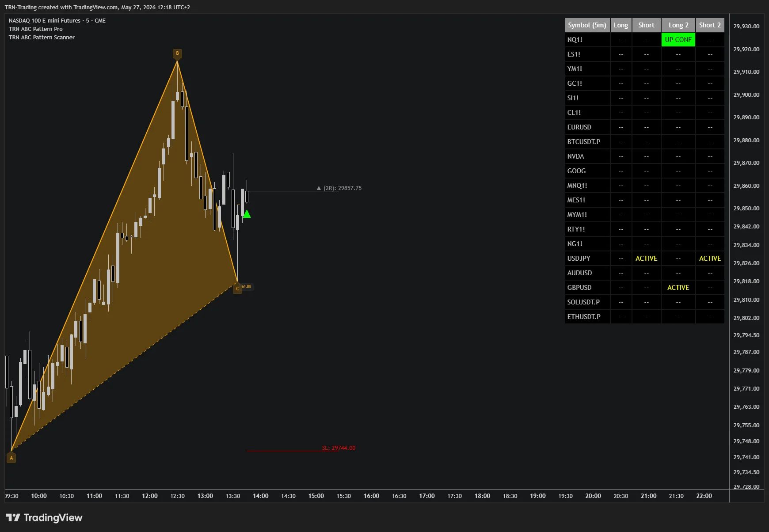Select the NVDA symbol row
Screen dimensions: 769x532
pyautogui.click(x=644, y=156)
